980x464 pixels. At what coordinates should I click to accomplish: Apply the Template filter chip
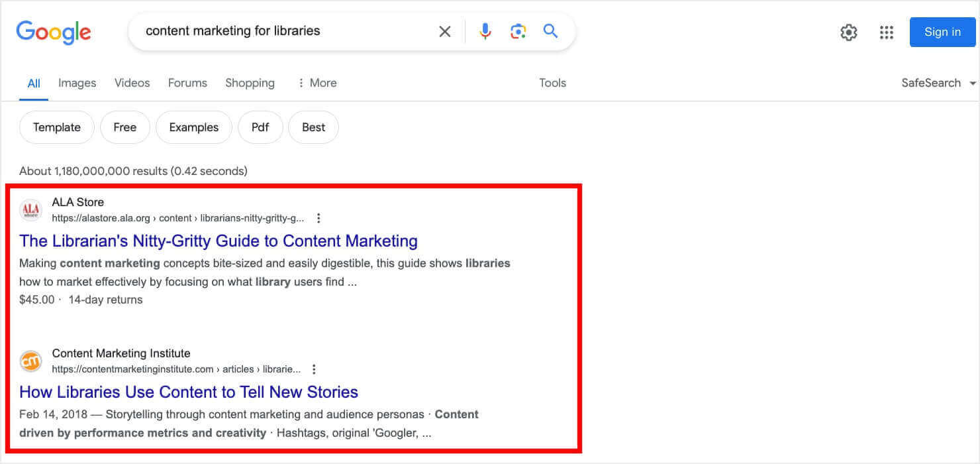tap(56, 127)
